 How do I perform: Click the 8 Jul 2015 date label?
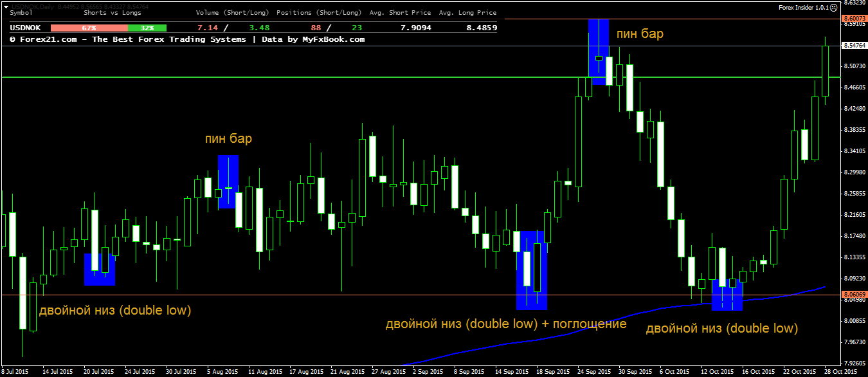tap(15, 372)
